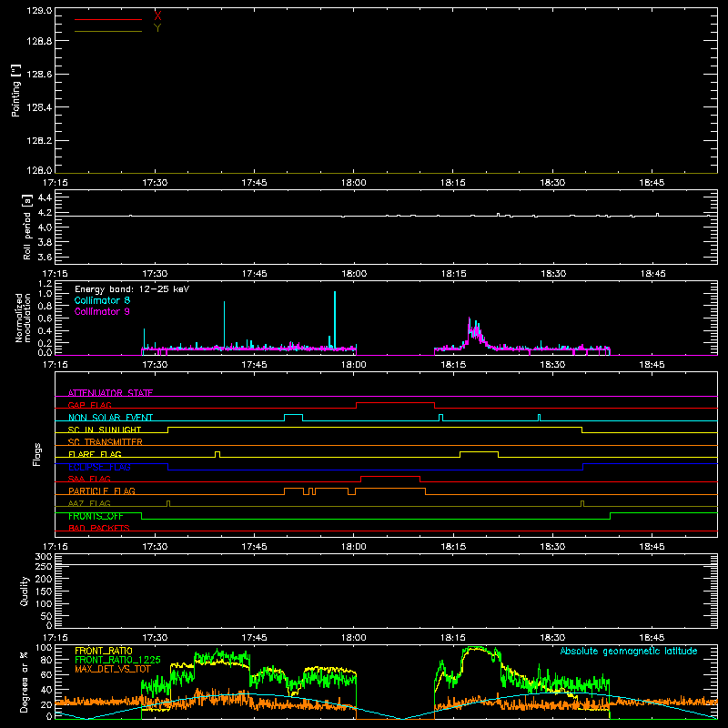This screenshot has width=728, height=728.
Task: Click the FRONT_RATIO_1225 legend entry
Action: (117, 660)
